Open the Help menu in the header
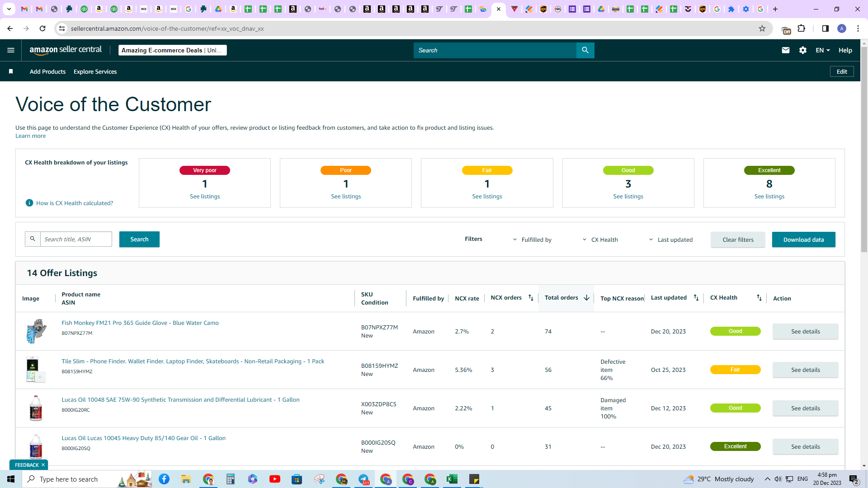 (x=845, y=50)
